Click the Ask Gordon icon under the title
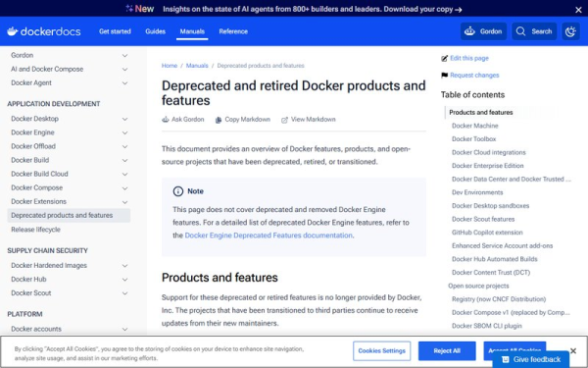 166,120
